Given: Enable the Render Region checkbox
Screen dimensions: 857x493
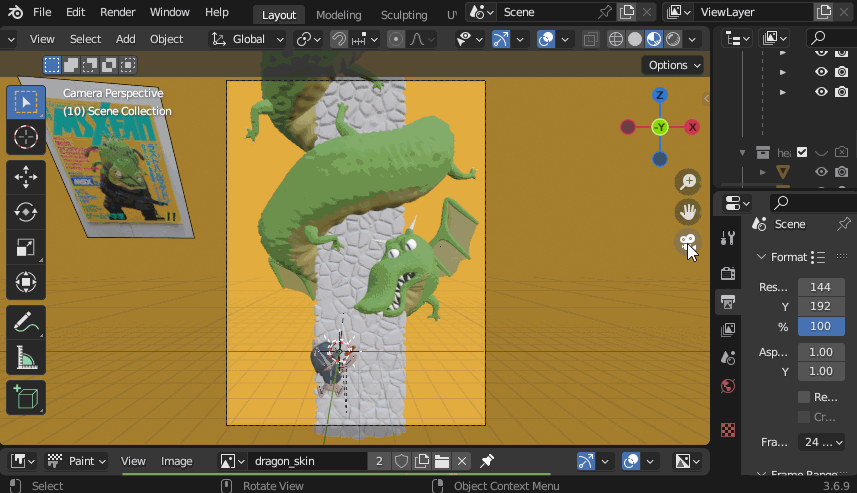Looking at the screenshot, I should click(804, 397).
